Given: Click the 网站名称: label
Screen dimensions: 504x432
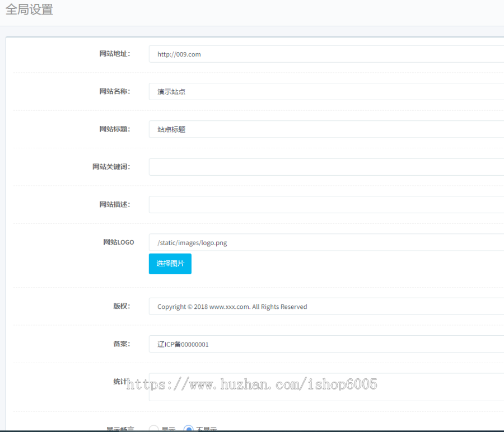Looking at the screenshot, I should 114,91.
